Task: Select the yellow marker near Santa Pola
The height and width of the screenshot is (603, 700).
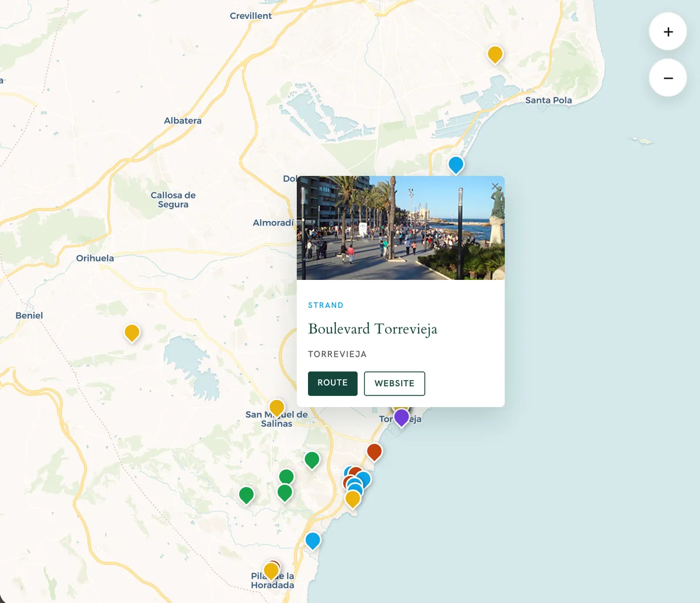Action: pos(495,55)
